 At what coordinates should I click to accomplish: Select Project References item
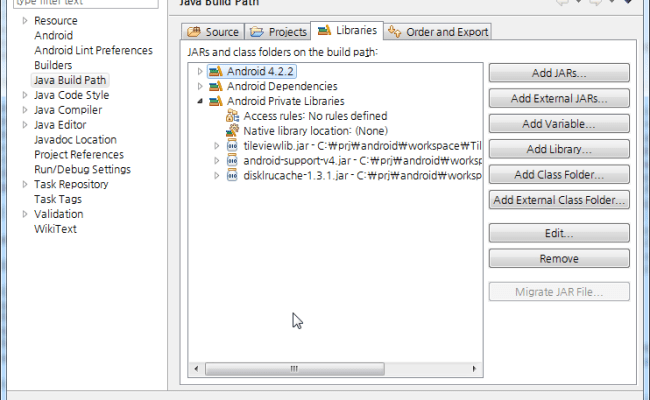point(79,155)
